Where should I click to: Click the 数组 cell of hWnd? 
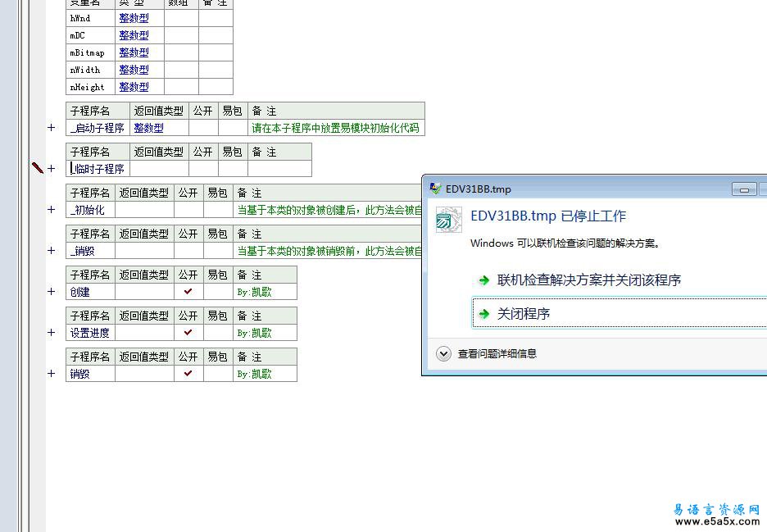click(x=181, y=18)
